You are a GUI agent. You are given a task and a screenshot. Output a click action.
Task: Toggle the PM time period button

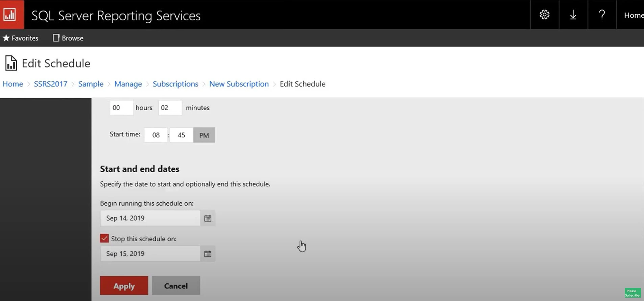click(x=204, y=135)
